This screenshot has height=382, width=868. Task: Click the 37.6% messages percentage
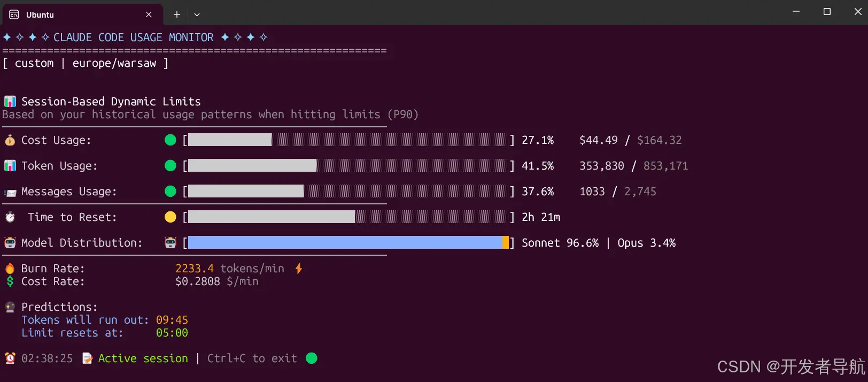point(538,192)
